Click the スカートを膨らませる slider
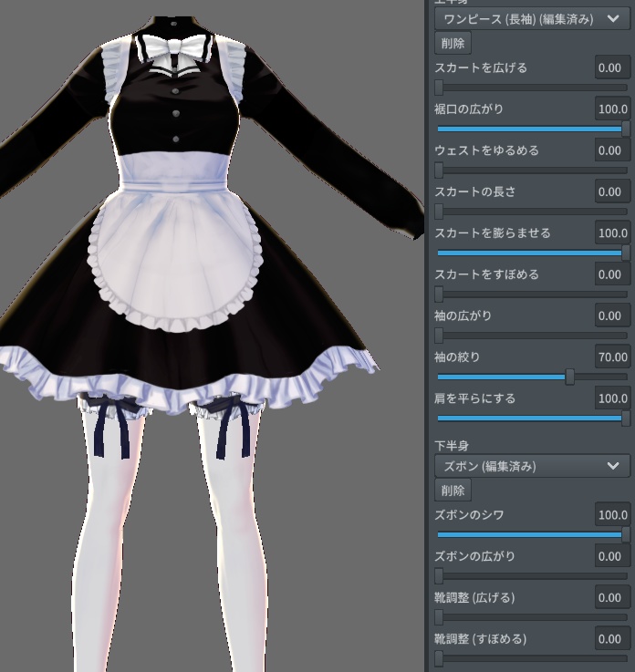The image size is (635, 672). tap(532, 253)
